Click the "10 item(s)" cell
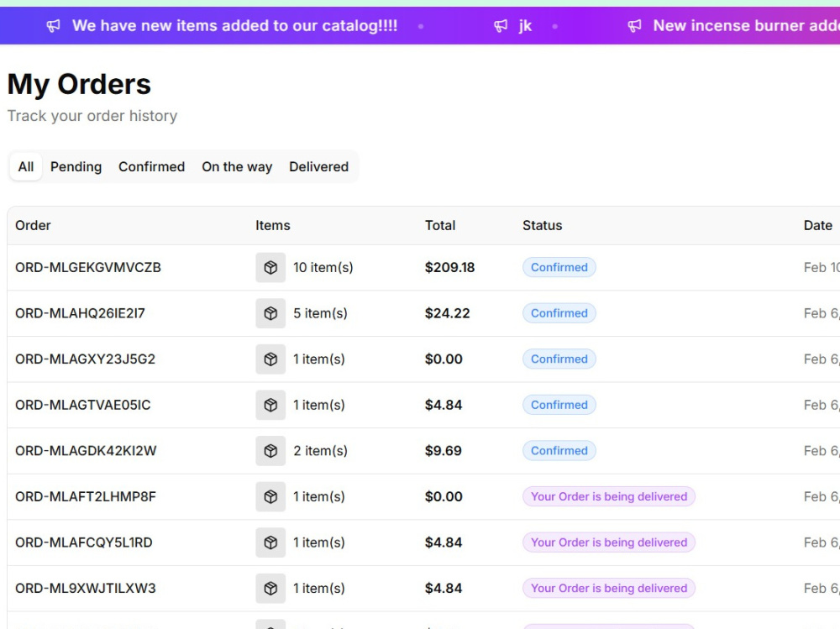The width and height of the screenshot is (840, 629). (323, 267)
